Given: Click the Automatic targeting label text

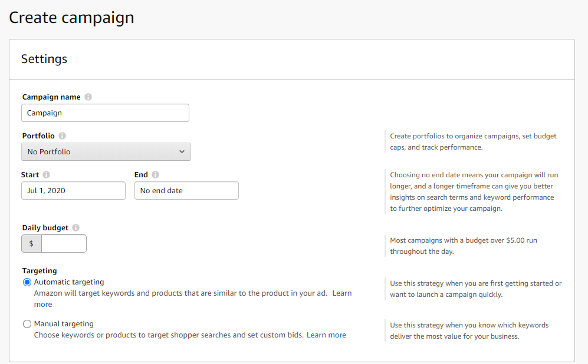Looking at the screenshot, I should coord(69,282).
